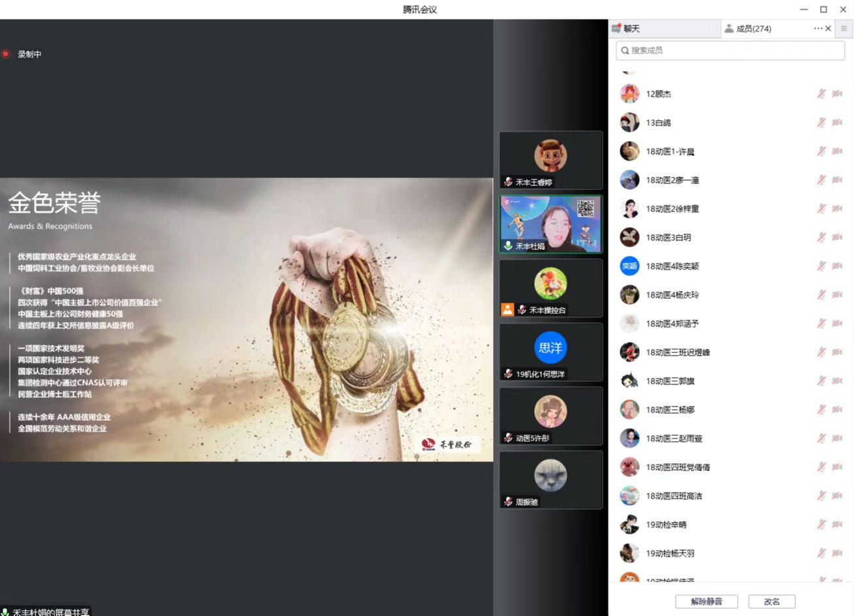Image resolution: width=854 pixels, height=616 pixels.
Task: Select member name 18动医3白玥
Action: 669,238
